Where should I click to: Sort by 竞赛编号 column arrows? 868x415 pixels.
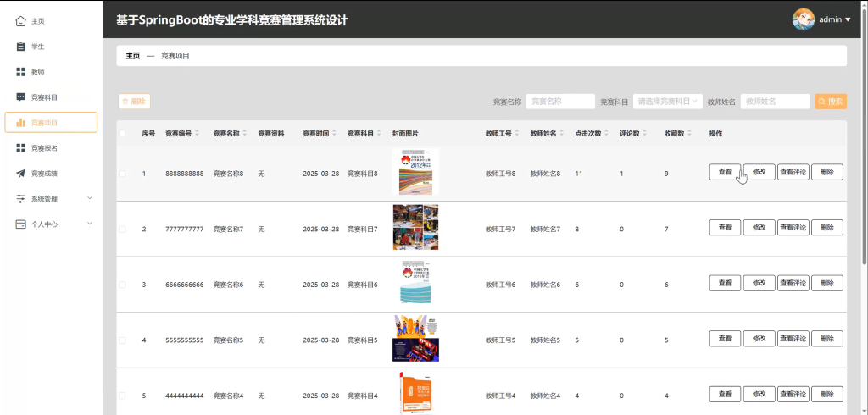[x=197, y=133]
